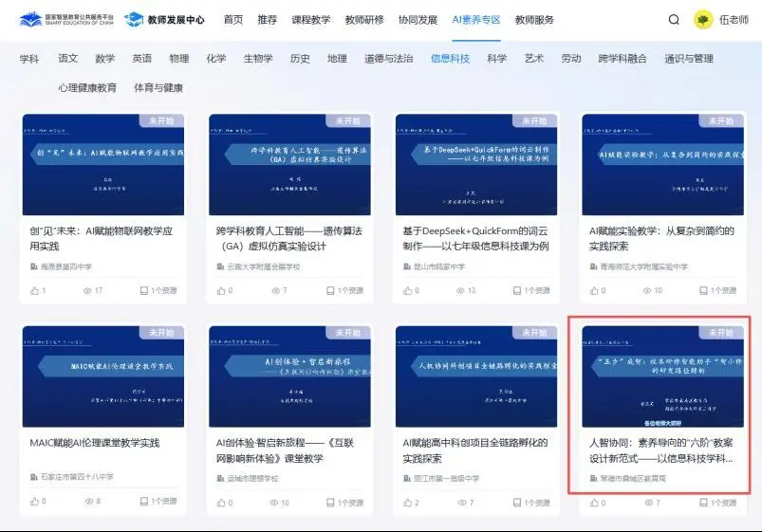Open title MAIC赋能AI伦理课堂教学实践

(95, 443)
